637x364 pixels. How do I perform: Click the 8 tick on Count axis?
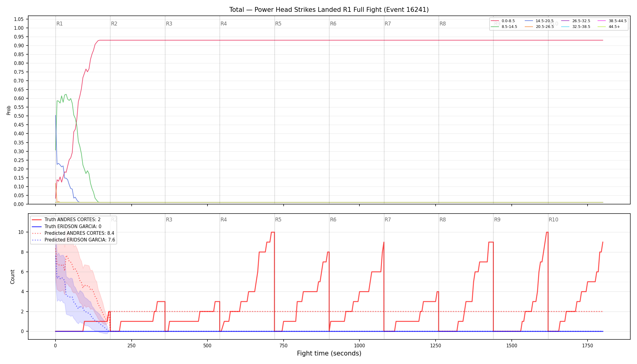[22, 252]
